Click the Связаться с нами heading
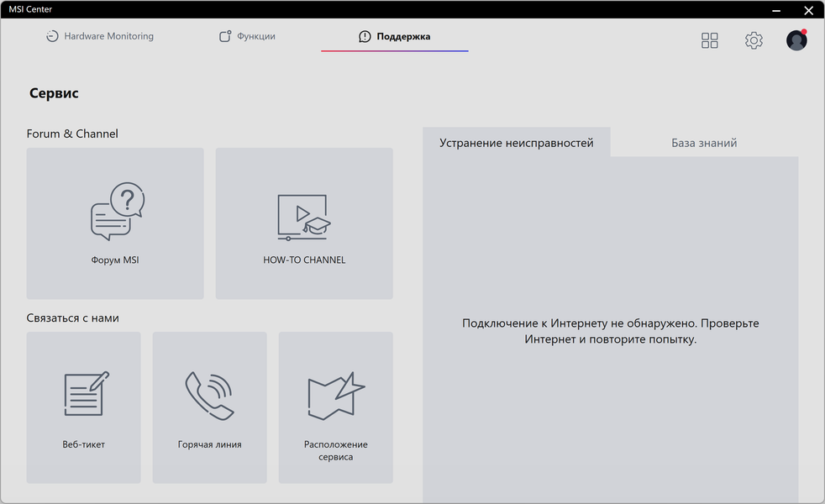 [x=72, y=318]
